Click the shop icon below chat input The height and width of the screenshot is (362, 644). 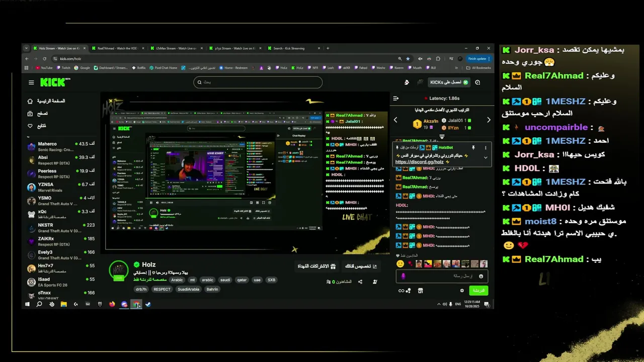[421, 291]
